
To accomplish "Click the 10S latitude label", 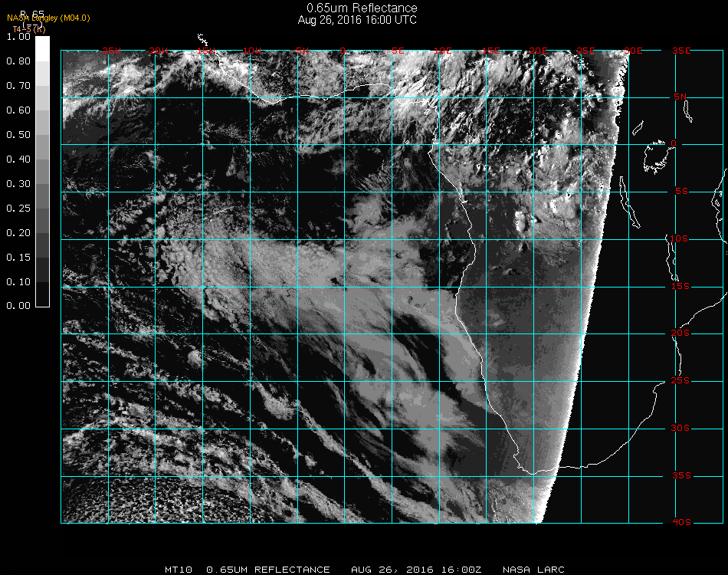I will pyautogui.click(x=679, y=238).
